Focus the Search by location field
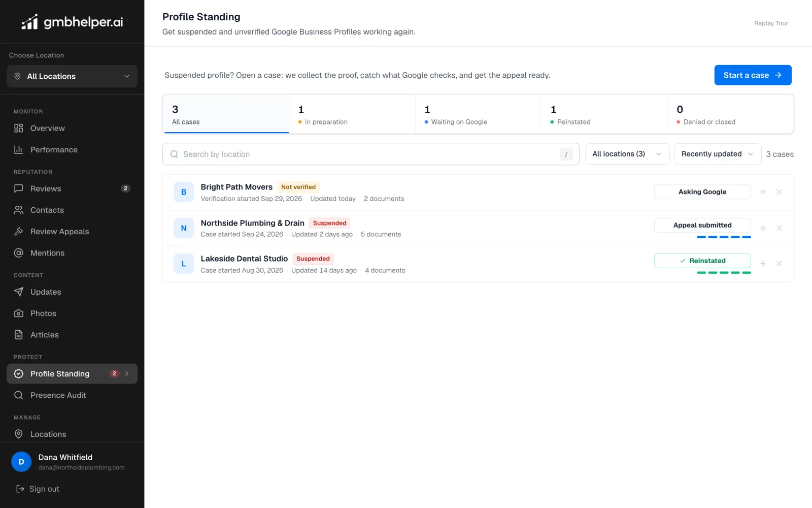812x508 pixels. (x=371, y=154)
